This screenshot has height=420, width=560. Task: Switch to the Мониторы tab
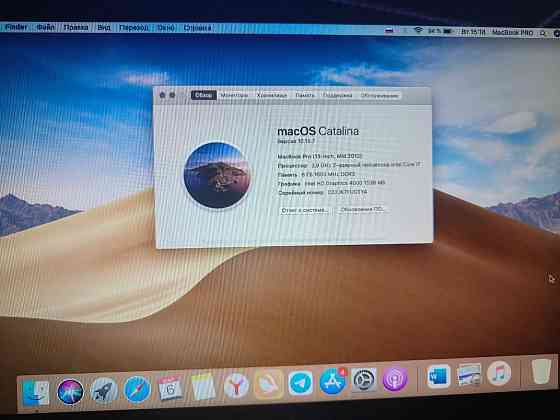pos(234,95)
